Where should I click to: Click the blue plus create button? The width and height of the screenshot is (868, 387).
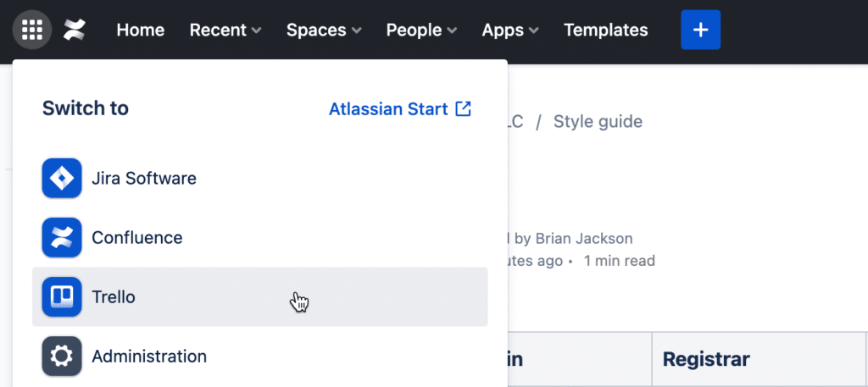pyautogui.click(x=701, y=30)
